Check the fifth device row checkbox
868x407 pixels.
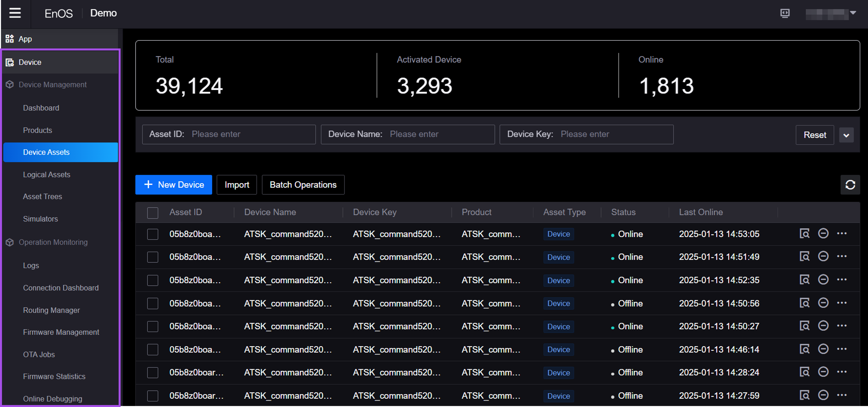(x=153, y=326)
